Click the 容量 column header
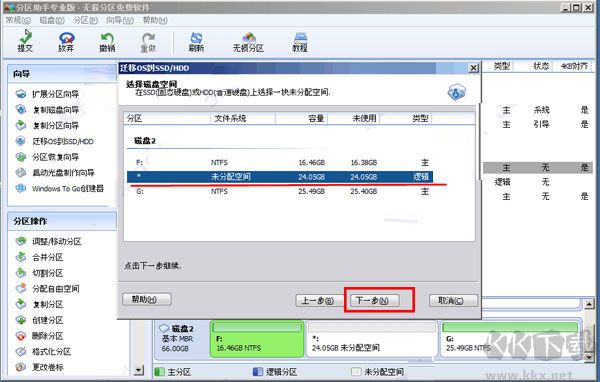The width and height of the screenshot is (600, 382). [302, 118]
